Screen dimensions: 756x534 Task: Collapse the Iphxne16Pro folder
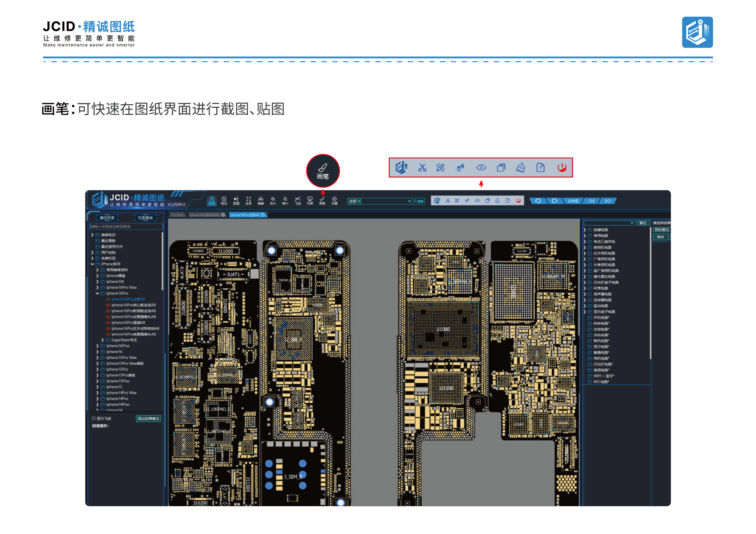point(97,293)
